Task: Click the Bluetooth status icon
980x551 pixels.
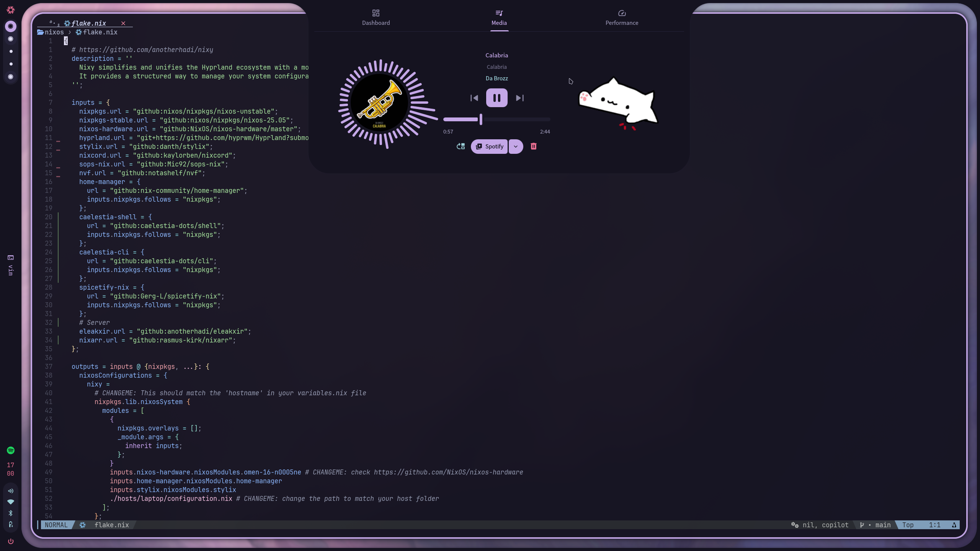Action: click(x=11, y=513)
